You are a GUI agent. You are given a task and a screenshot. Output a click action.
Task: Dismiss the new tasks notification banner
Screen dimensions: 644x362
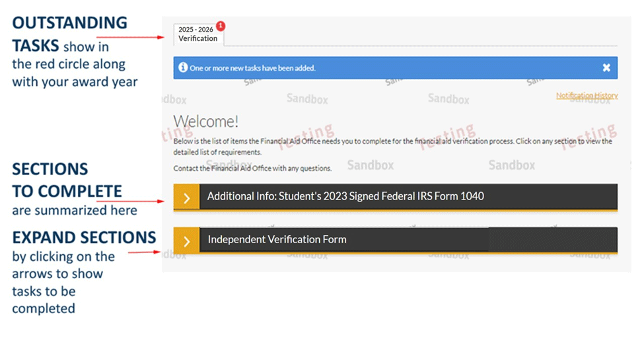pyautogui.click(x=606, y=68)
